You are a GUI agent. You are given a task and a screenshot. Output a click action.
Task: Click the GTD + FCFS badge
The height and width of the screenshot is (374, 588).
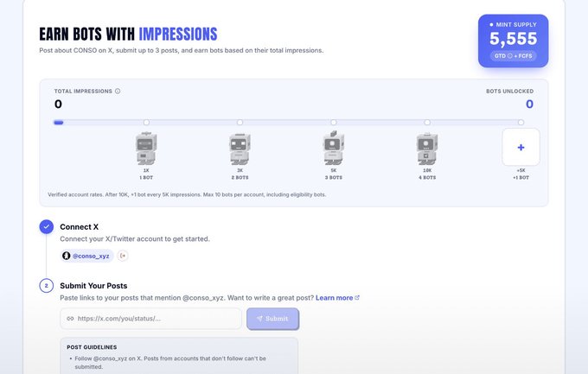[513, 56]
